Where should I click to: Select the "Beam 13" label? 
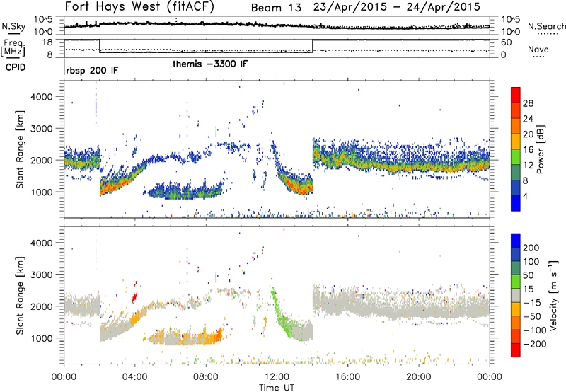click(276, 8)
